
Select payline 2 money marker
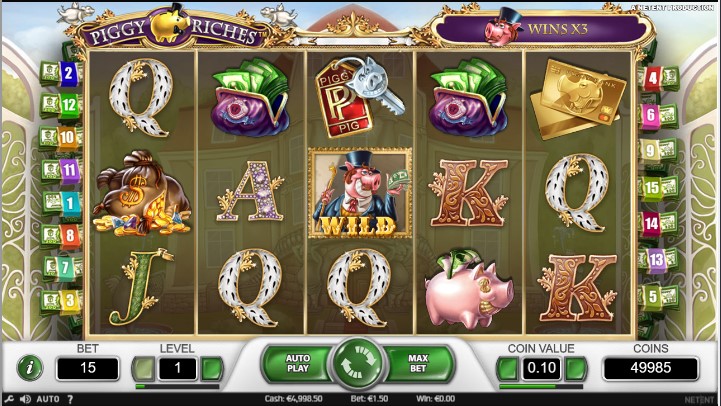tap(61, 73)
